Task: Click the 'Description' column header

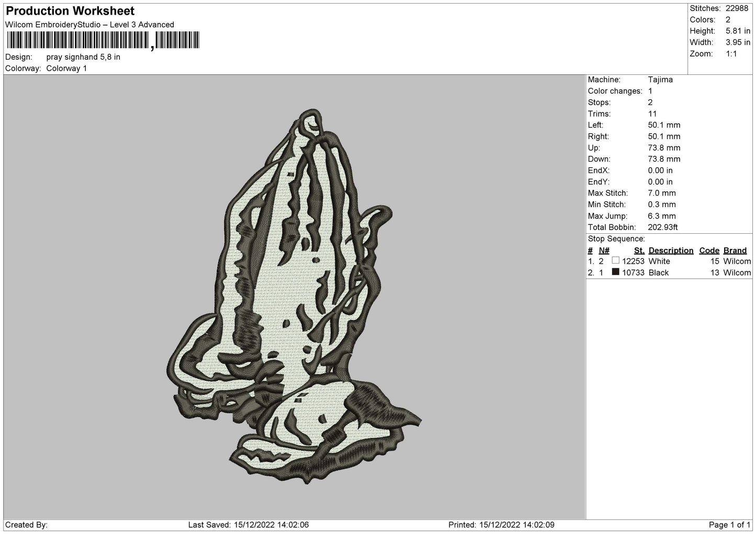Action: (x=671, y=251)
